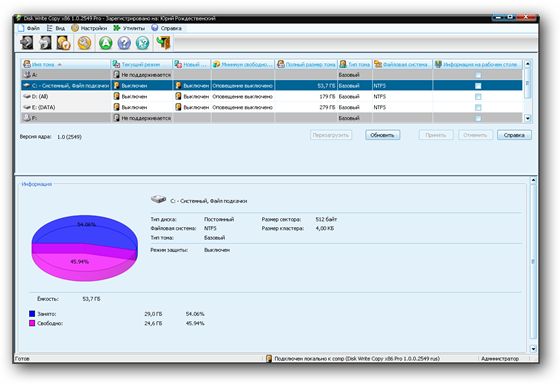
Task: Click the Обновить button
Action: click(382, 135)
